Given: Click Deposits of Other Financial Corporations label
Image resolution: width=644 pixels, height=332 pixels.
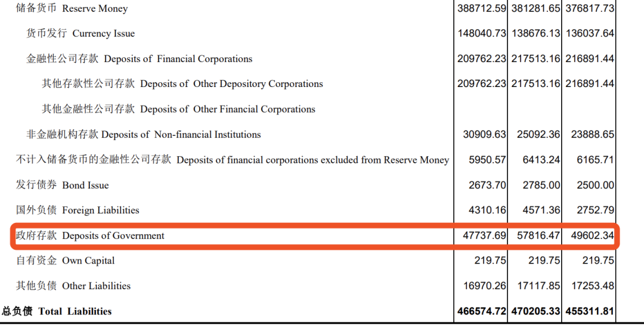Looking at the screenshot, I should (178, 109).
